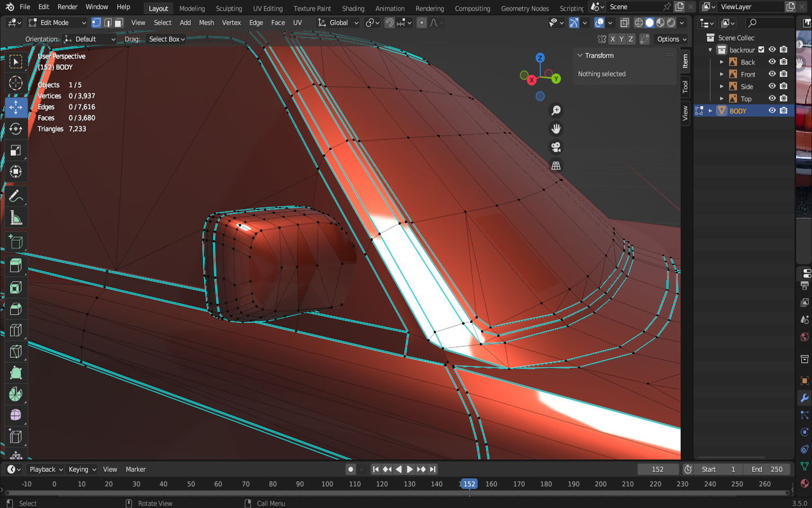This screenshot has width=812, height=508.
Task: Click the End frame field
Action: (x=766, y=469)
